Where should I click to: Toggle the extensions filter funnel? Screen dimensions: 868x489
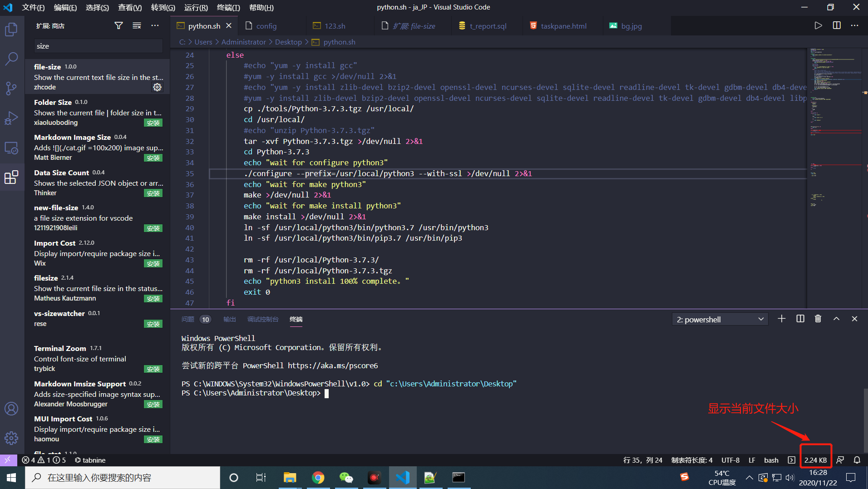tap(118, 25)
